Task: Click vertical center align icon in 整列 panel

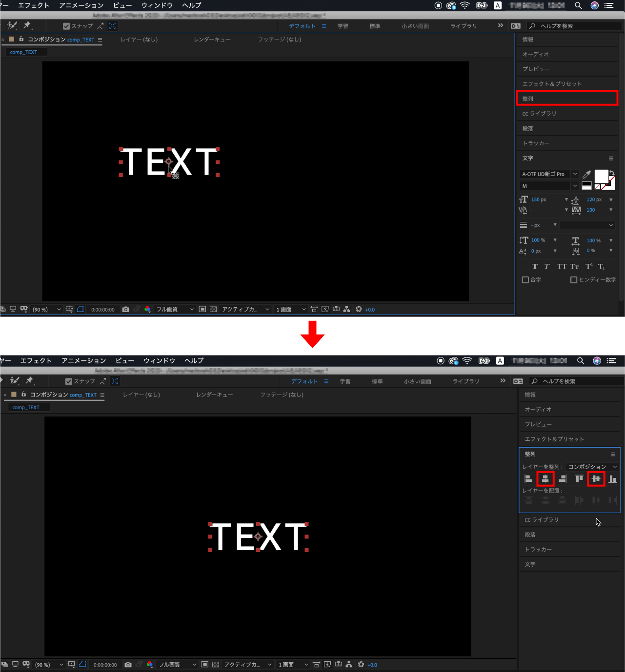Action: [x=596, y=479]
